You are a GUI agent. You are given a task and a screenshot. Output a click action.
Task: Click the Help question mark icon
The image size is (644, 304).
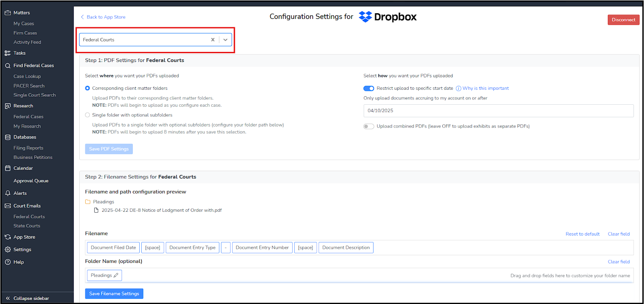point(8,262)
